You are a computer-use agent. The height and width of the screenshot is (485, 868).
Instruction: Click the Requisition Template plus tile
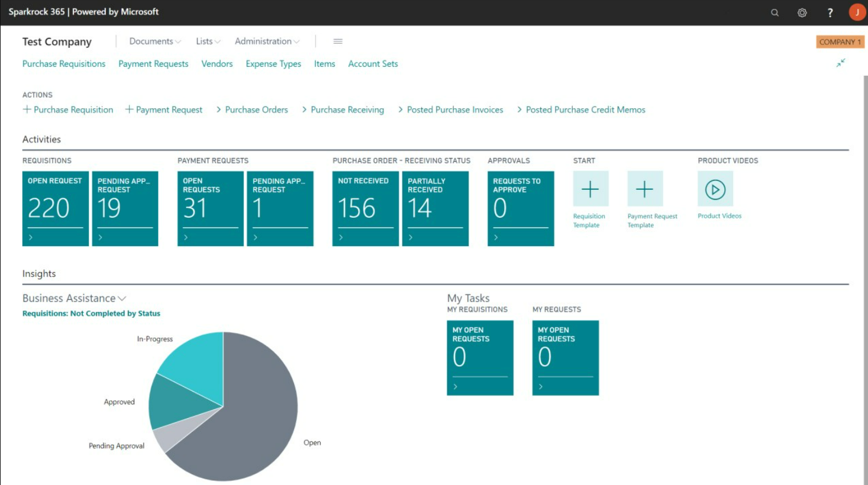pos(591,189)
